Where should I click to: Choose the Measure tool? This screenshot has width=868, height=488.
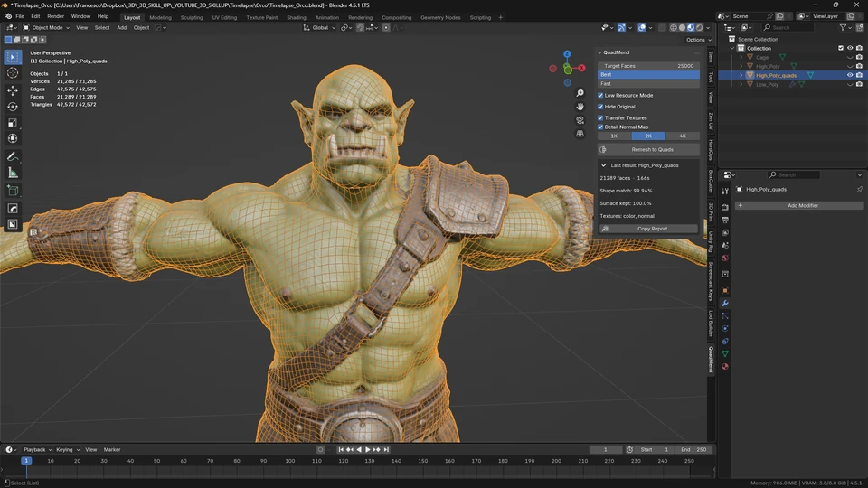point(13,173)
